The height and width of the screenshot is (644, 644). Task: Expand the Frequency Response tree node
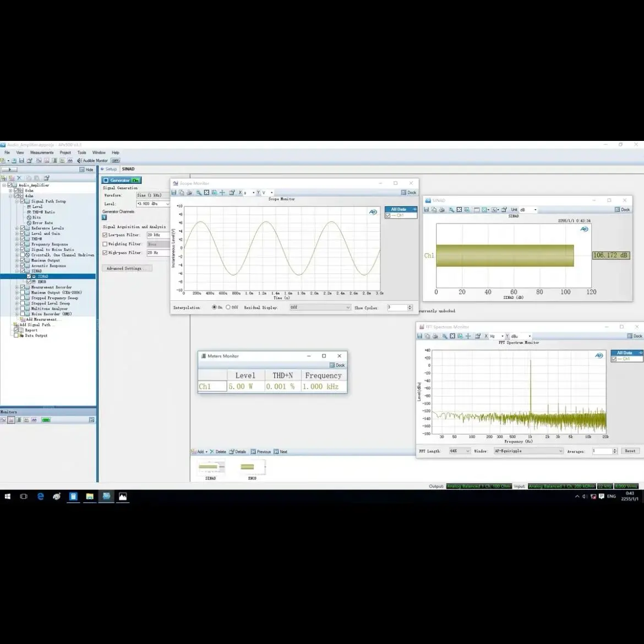(17, 244)
